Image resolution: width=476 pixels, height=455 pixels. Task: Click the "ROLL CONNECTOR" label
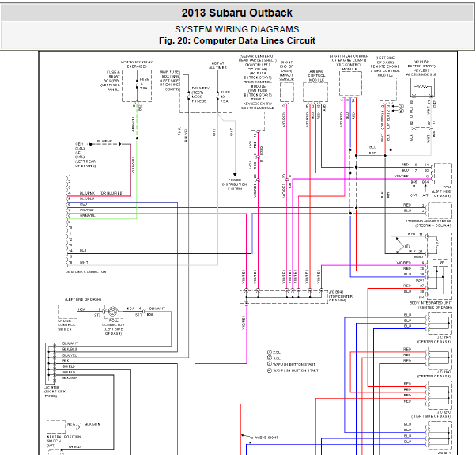[x=113, y=323]
